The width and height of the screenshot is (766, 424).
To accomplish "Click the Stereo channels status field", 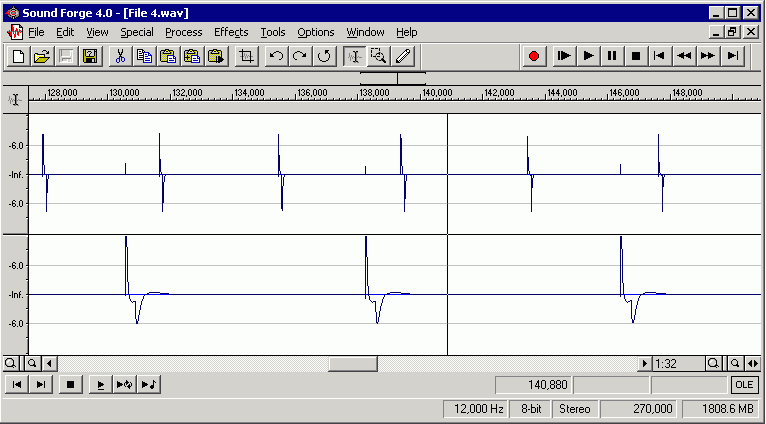I will coord(575,408).
